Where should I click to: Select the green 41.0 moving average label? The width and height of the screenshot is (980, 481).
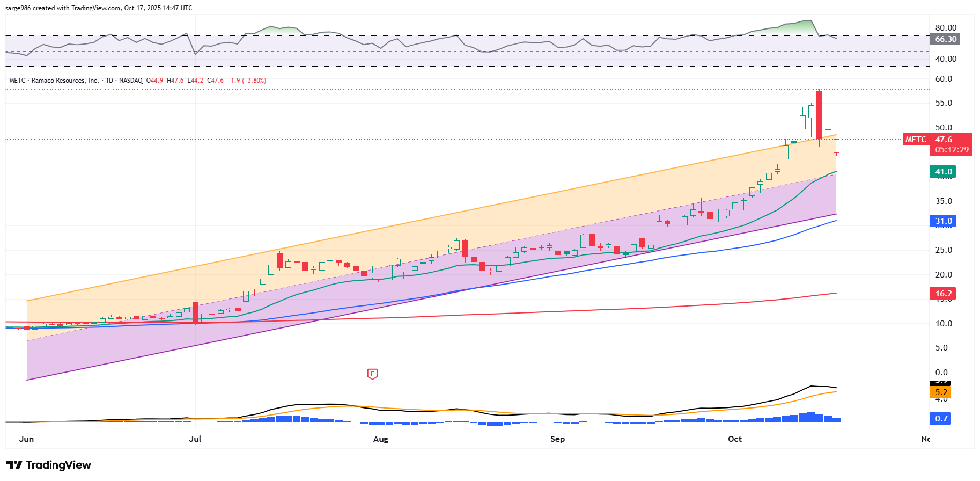pos(944,172)
